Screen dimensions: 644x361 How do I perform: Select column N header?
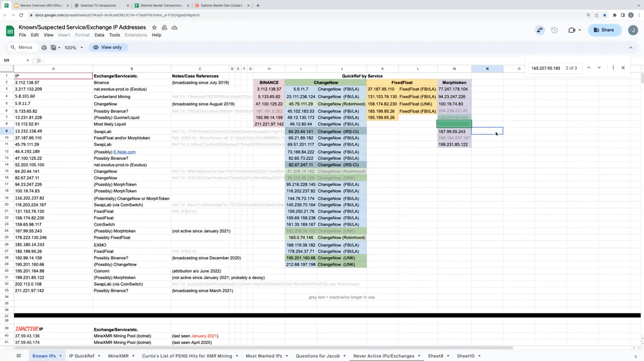(487, 69)
